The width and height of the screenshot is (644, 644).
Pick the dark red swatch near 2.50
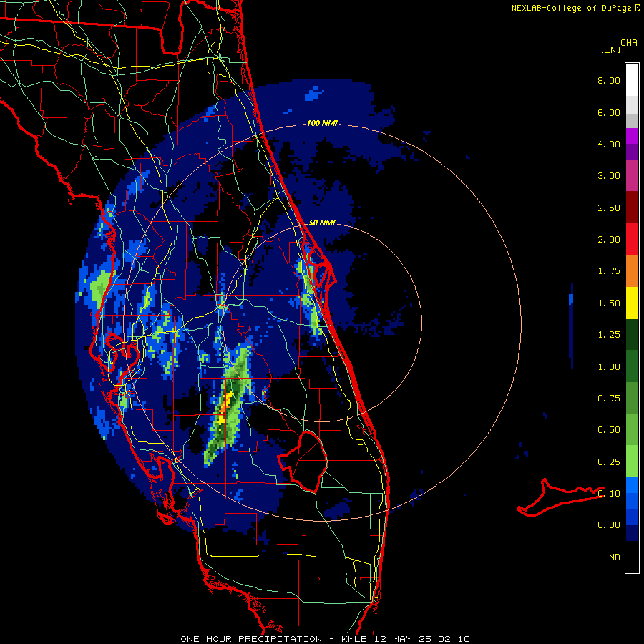point(632,208)
